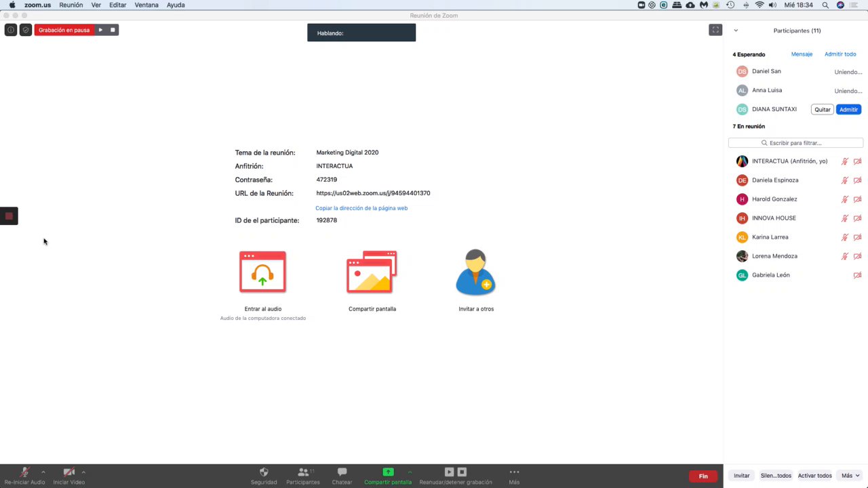Screen dimensions: 868x488
Task: Resume recording from bottom toolbar play icon
Action: pyautogui.click(x=449, y=472)
